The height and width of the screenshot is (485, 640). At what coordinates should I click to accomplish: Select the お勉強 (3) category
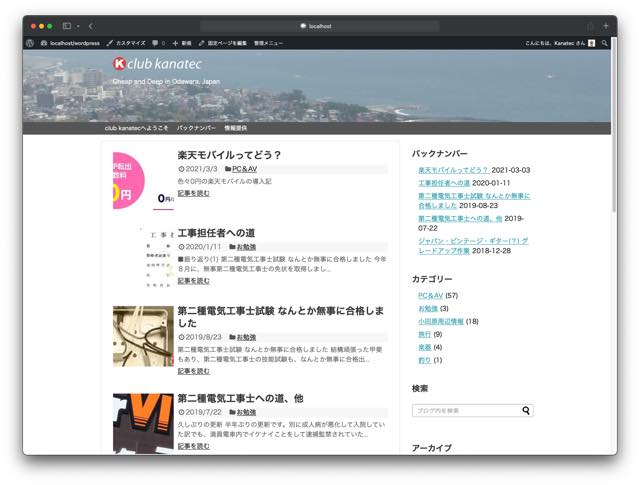[x=428, y=308]
